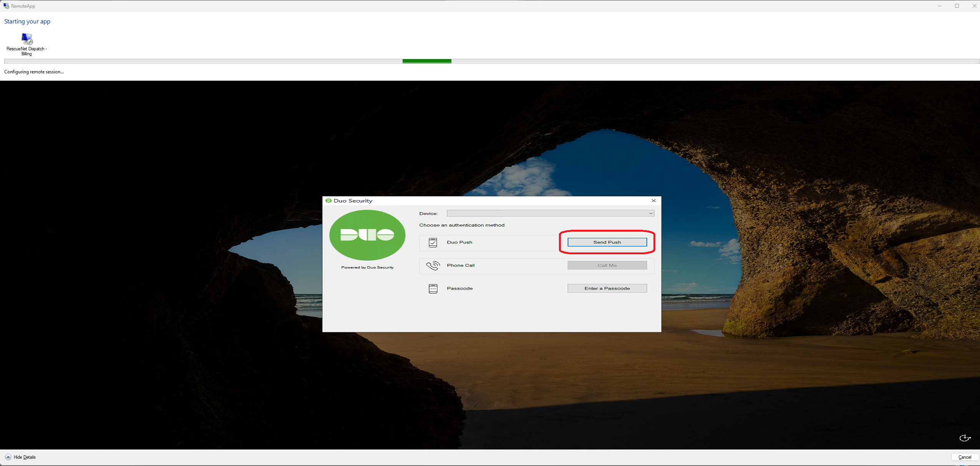The image size is (980, 466).
Task: Click the small Duo Security title bar icon
Action: click(328, 201)
